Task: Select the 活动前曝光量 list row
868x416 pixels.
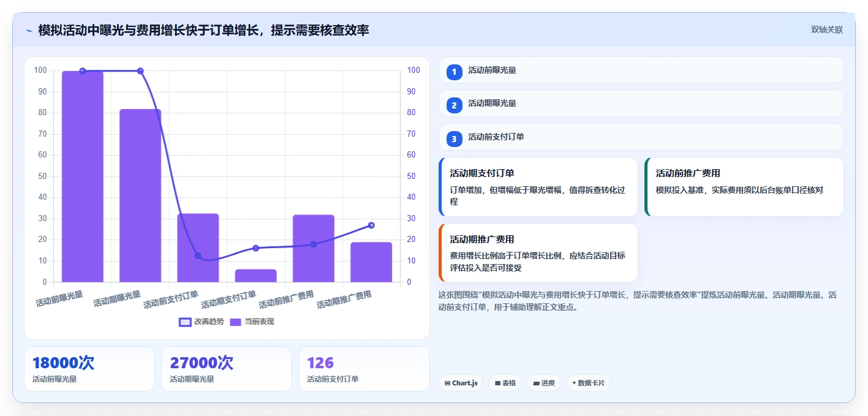Action: click(x=641, y=70)
